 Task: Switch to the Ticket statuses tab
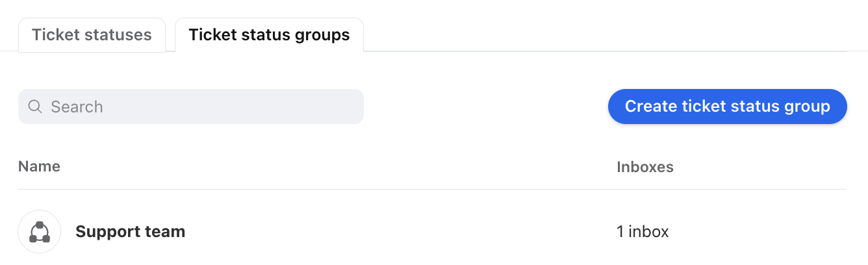[x=92, y=34]
